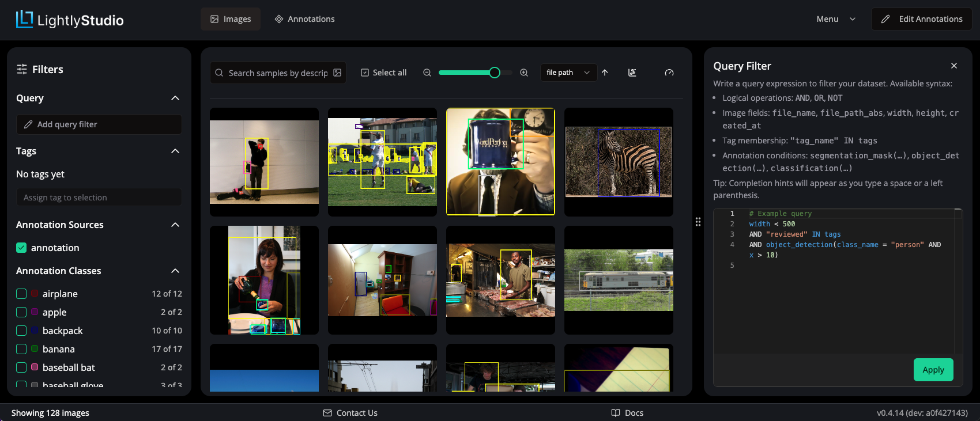Click the thumbnail size slider
Viewport: 980px width, 421px height.
tap(475, 73)
